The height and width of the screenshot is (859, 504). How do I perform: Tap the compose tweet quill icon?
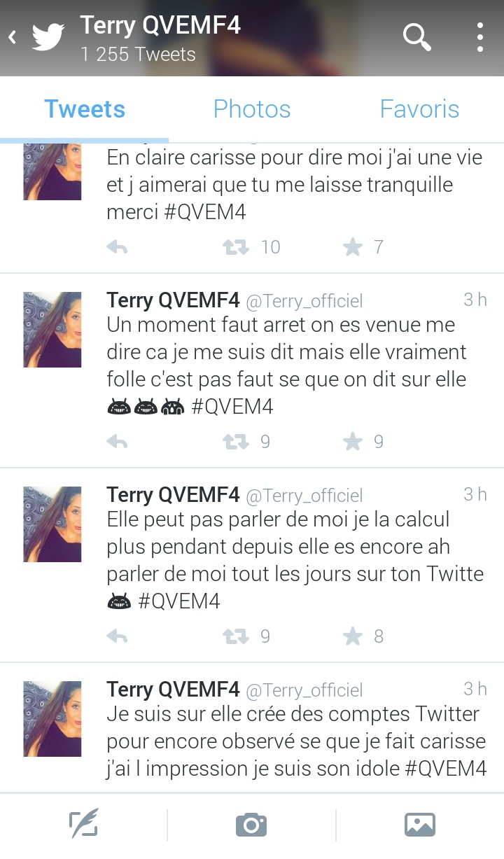[84, 824]
